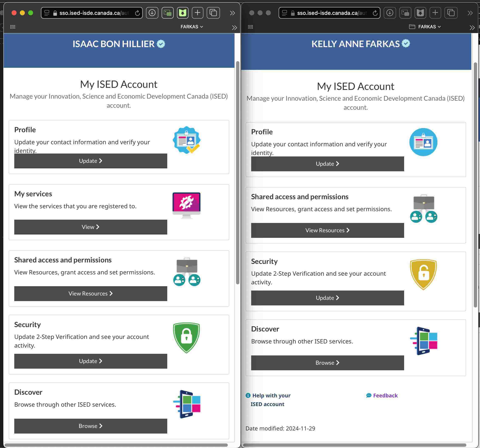The height and width of the screenshot is (448, 480).
Task: Open downloads icon in left Safari window
Action: (152, 13)
